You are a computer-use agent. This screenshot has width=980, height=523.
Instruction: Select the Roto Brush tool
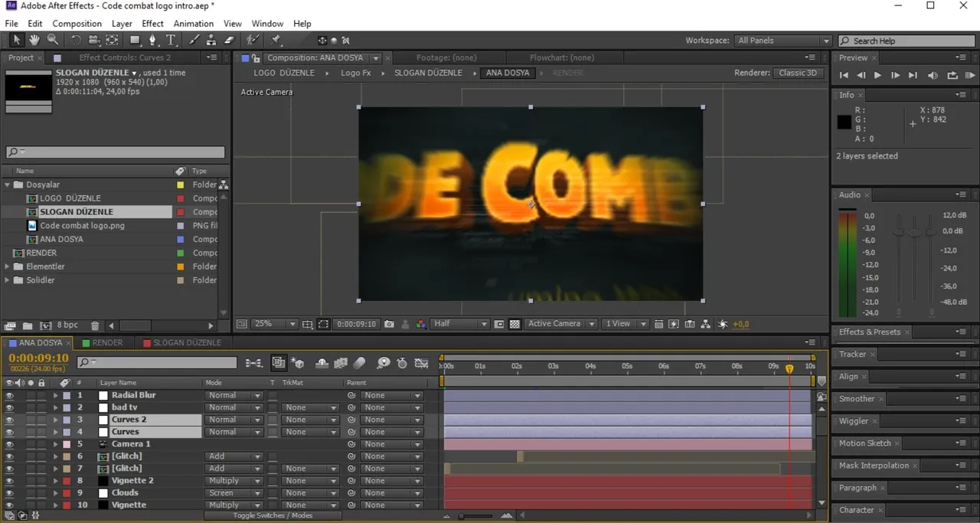[x=253, y=40]
